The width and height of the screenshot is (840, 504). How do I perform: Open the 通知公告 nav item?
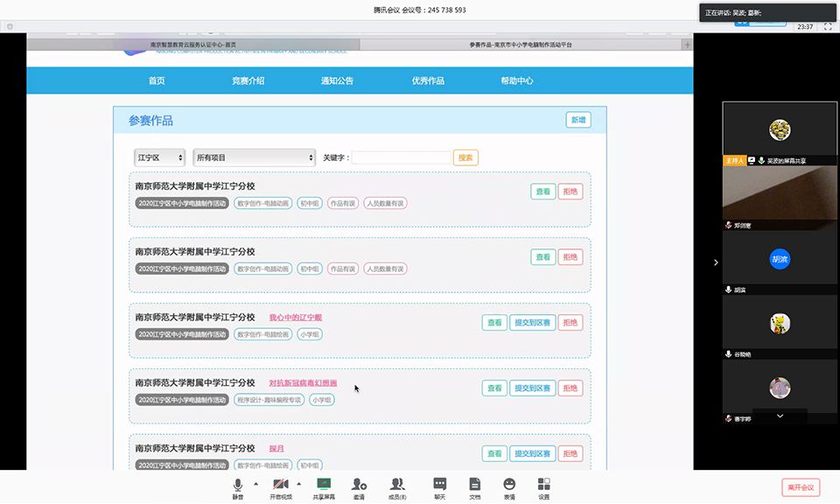pyautogui.click(x=337, y=80)
